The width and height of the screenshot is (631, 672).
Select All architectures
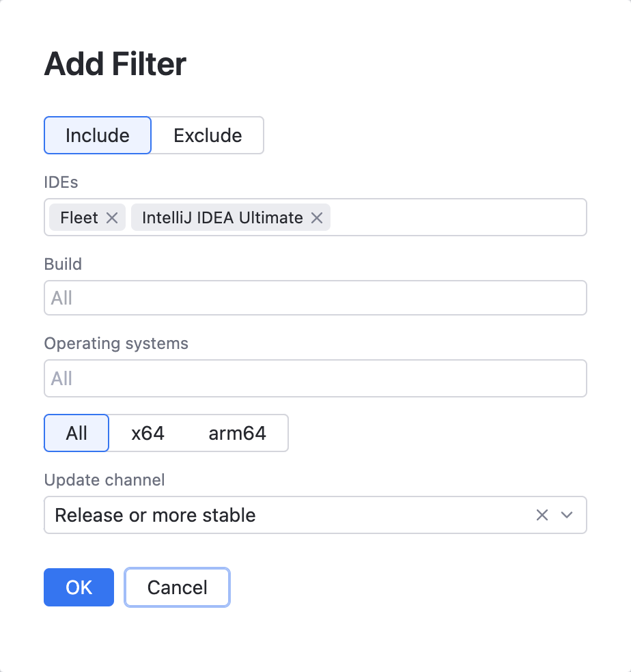point(76,433)
